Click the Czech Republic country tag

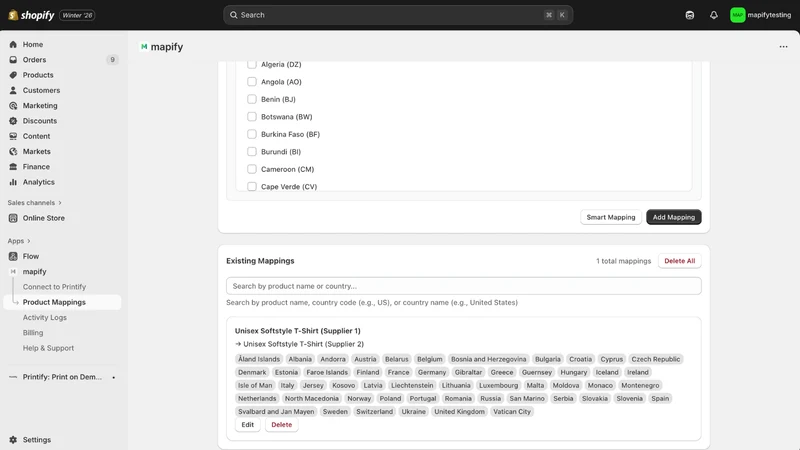click(x=656, y=359)
